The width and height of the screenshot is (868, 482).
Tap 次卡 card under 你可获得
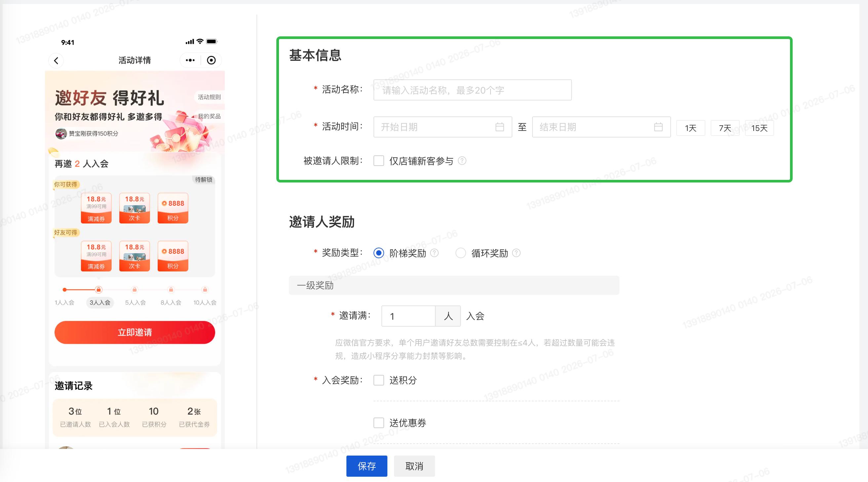coord(135,208)
